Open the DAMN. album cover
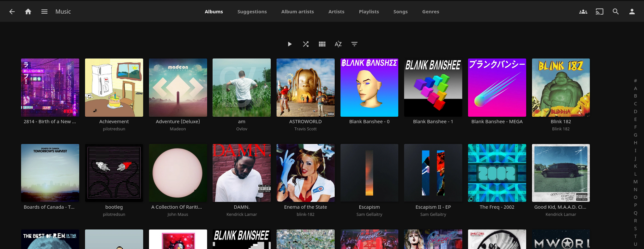Image resolution: width=644 pixels, height=249 pixels. 241,173
